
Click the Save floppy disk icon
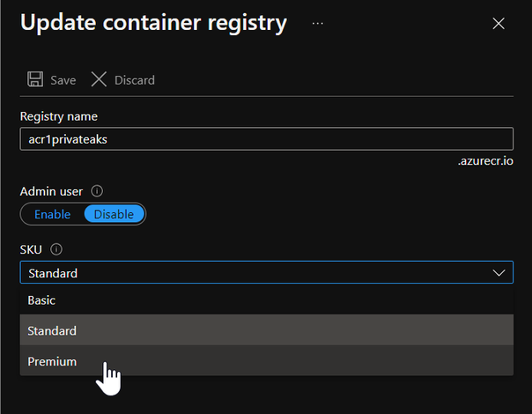click(35, 79)
